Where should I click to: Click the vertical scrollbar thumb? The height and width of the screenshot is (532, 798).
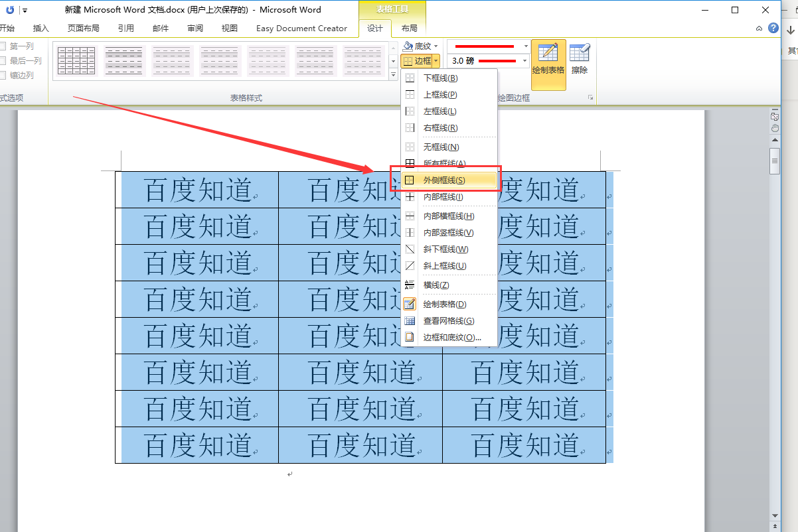(x=774, y=161)
